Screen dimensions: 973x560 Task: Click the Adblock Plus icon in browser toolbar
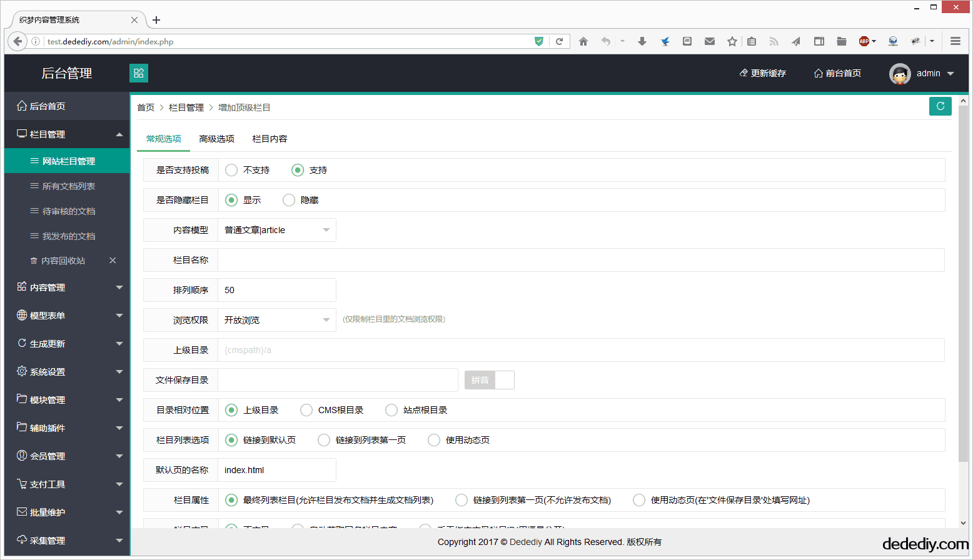pyautogui.click(x=864, y=41)
